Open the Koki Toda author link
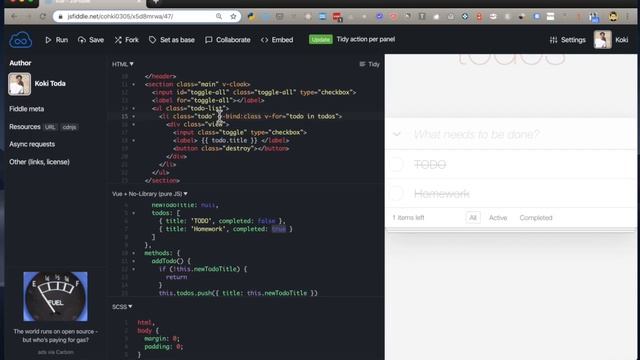 coord(50,84)
